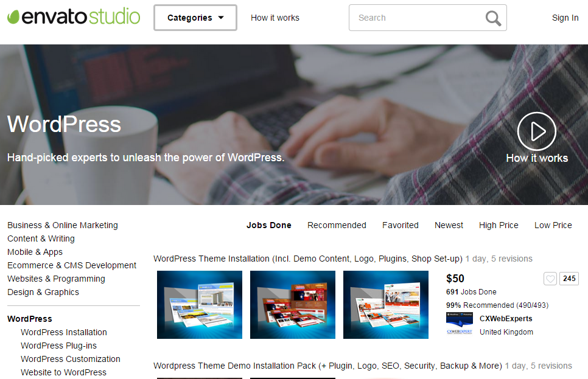Favorite the service with heart icon
This screenshot has height=379, width=588.
(550, 279)
